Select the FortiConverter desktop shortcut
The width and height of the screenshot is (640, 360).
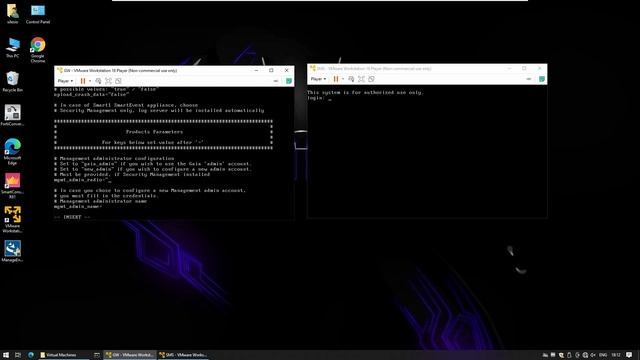(x=13, y=115)
